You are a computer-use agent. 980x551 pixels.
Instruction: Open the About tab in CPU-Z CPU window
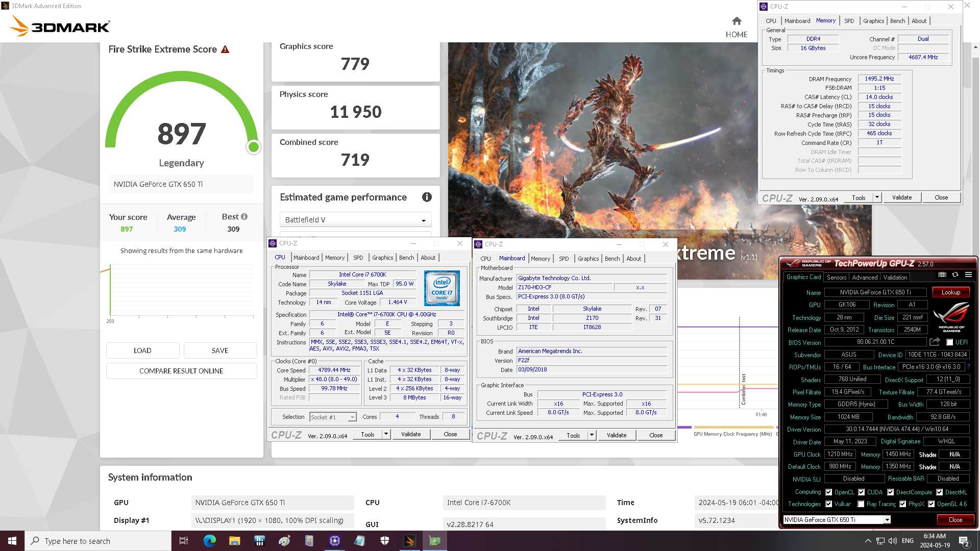tap(428, 258)
